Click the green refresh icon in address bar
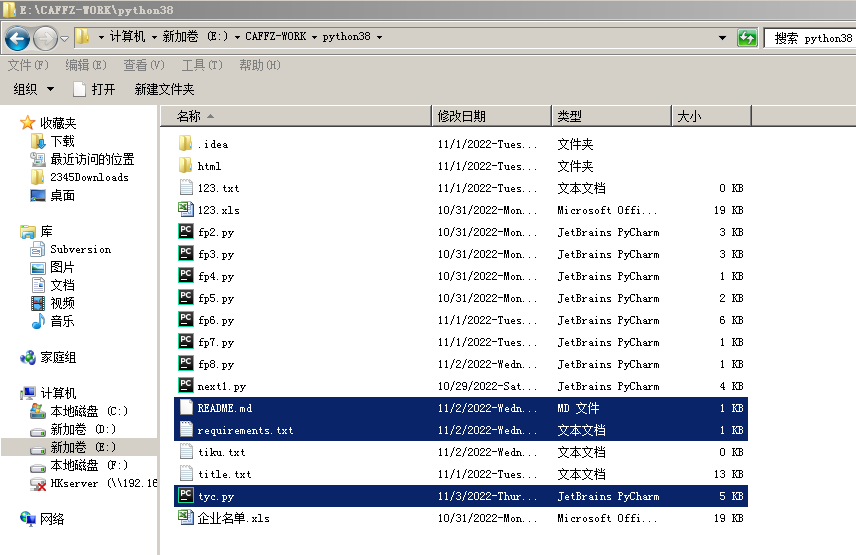The width and height of the screenshot is (856, 555). click(747, 38)
